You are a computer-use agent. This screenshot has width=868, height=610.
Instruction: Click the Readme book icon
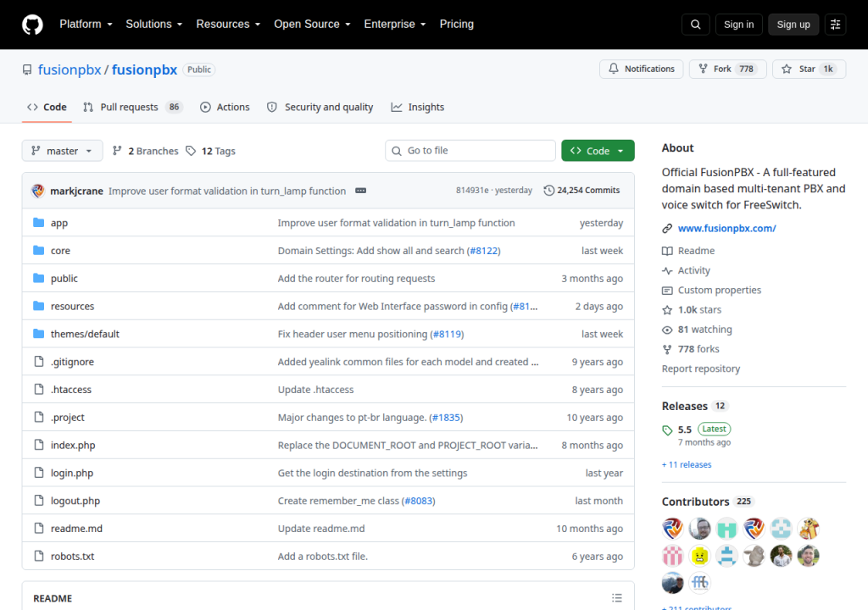point(667,251)
